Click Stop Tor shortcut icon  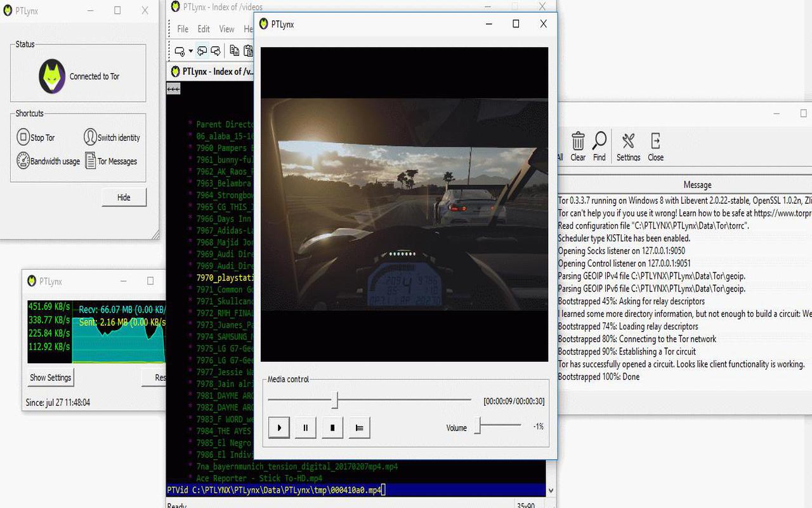23,137
